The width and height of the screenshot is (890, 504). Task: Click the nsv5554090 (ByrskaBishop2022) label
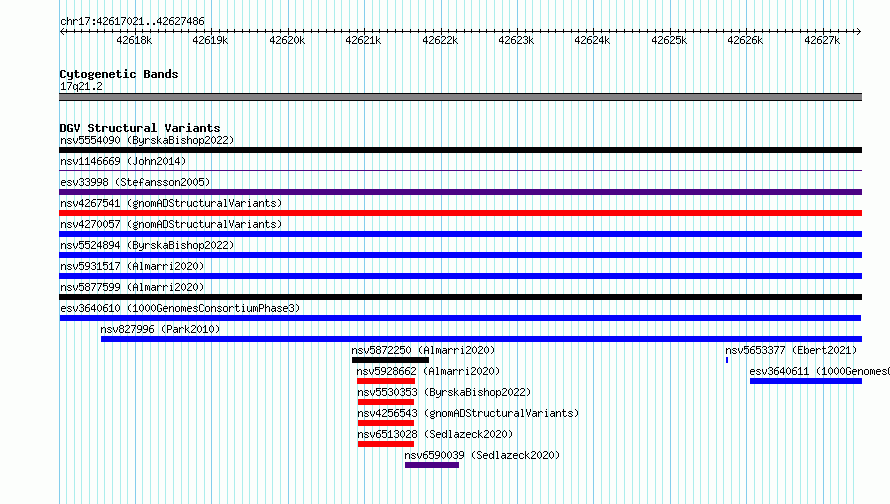tap(147, 140)
